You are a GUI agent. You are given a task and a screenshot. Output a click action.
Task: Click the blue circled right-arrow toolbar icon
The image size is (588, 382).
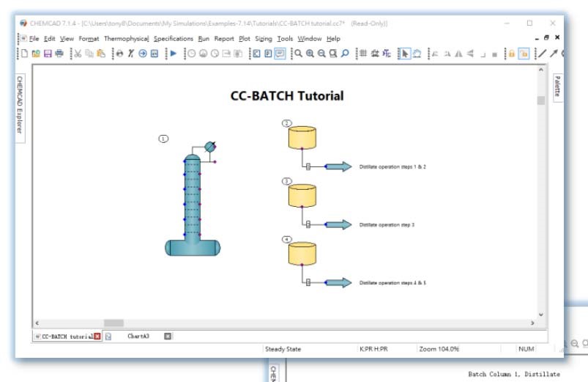coord(143,54)
